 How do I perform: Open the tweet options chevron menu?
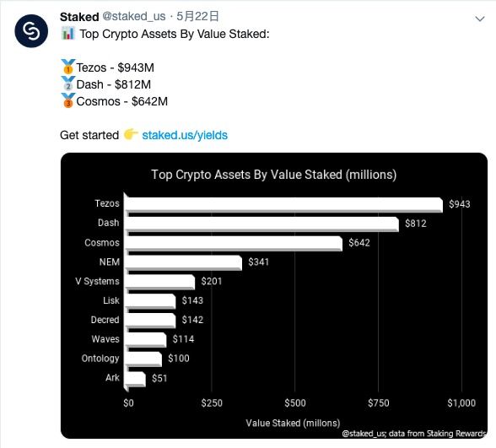pyautogui.click(x=480, y=19)
